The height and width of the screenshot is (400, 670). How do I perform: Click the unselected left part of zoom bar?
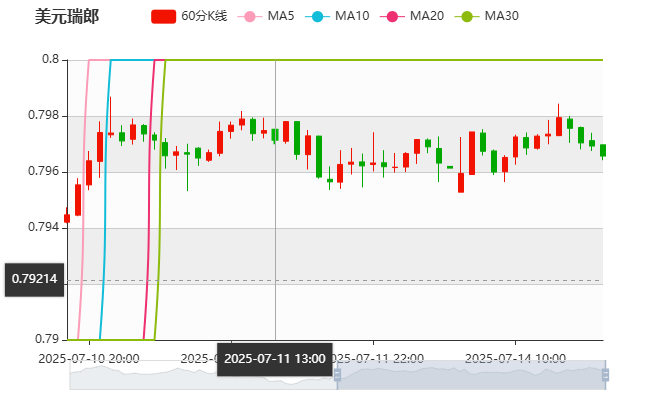click(x=203, y=375)
